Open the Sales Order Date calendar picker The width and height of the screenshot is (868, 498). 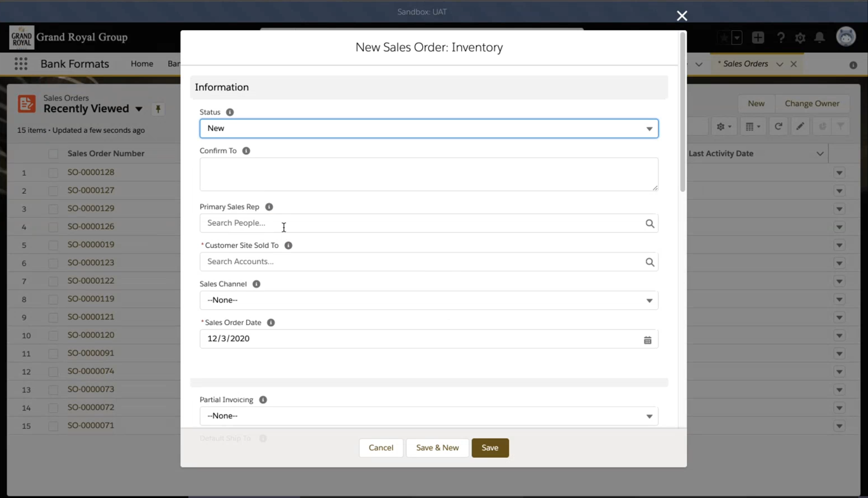(x=647, y=340)
